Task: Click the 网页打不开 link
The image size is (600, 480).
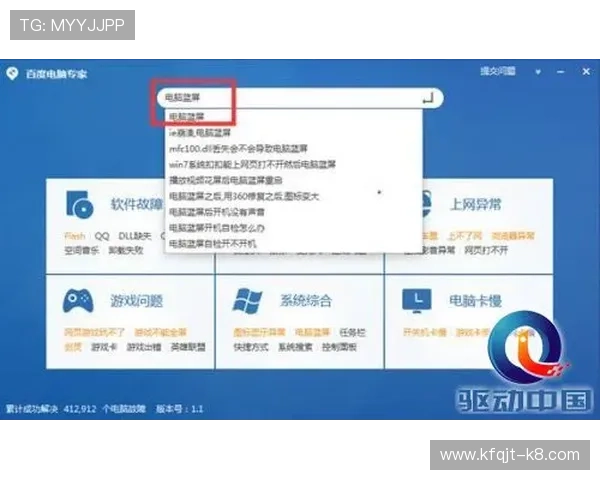Action: (486, 251)
